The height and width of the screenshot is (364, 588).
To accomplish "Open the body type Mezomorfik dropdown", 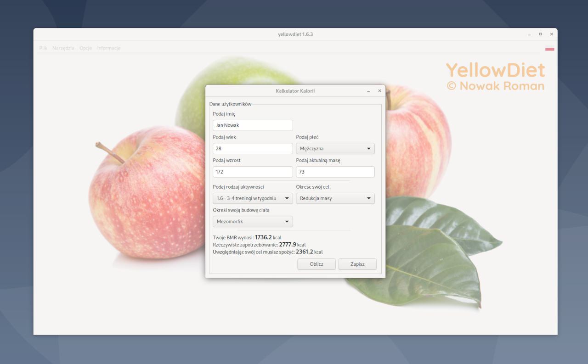I will point(252,221).
